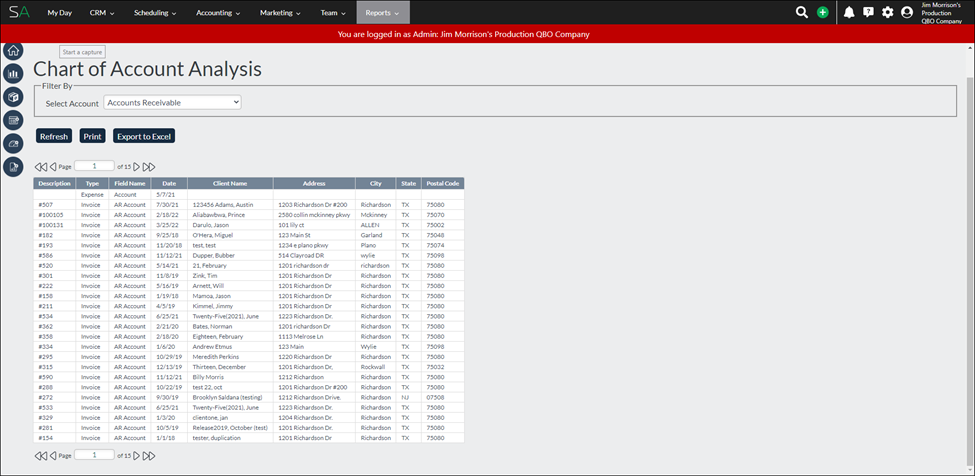Click address 1234 e plano pkwy

(x=305, y=245)
